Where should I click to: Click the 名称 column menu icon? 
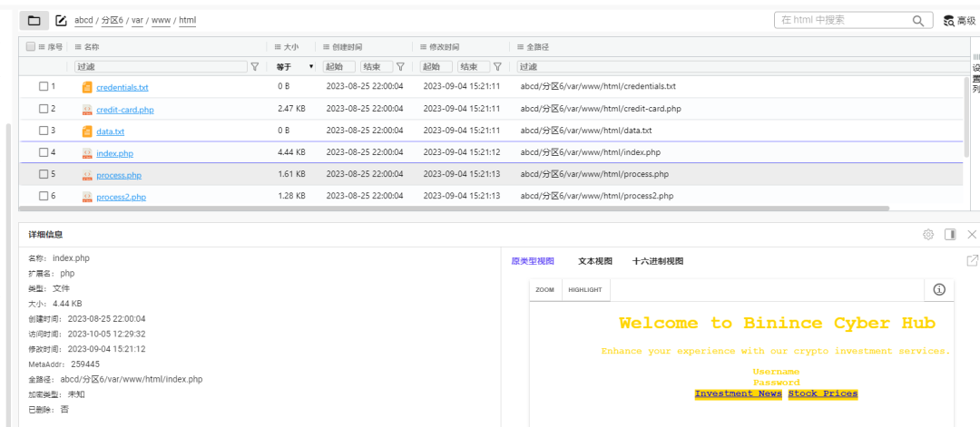pos(78,47)
